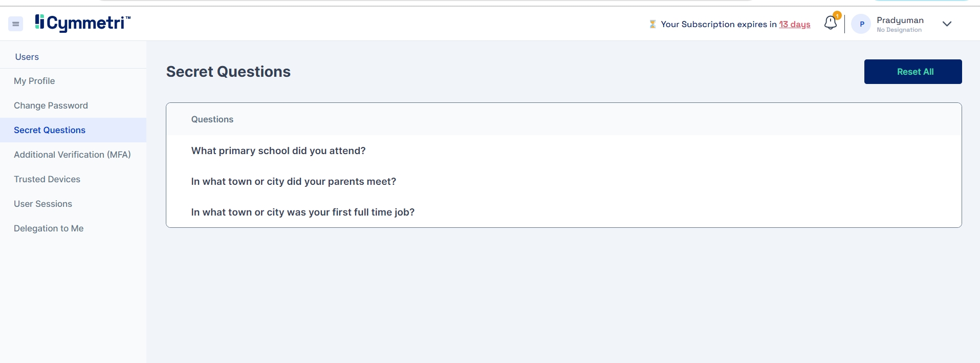The image size is (980, 363).
Task: Select Secret Questions sidebar item
Action: point(50,130)
